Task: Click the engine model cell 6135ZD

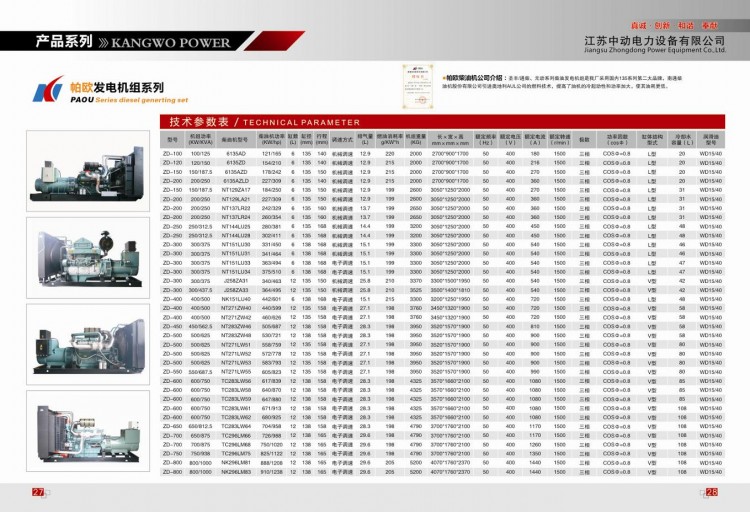Action: [x=236, y=163]
